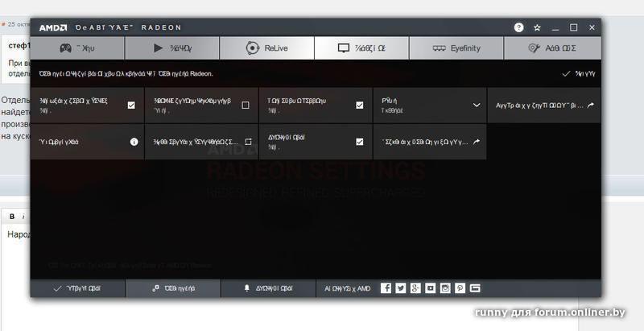The height and width of the screenshot is (331, 644).
Task: Open AMD YouTube channel icon
Action: 430,288
